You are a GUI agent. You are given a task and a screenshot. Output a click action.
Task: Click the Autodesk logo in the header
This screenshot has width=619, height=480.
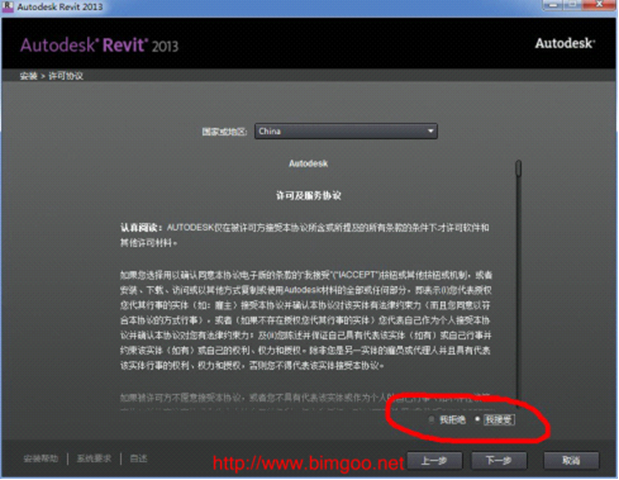click(x=565, y=43)
